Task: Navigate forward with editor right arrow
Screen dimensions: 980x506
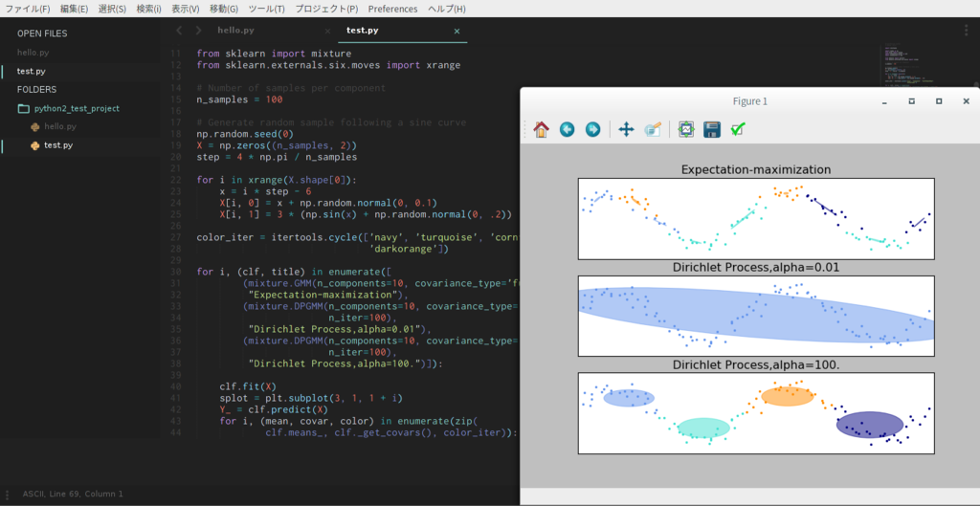Action: coord(199,30)
